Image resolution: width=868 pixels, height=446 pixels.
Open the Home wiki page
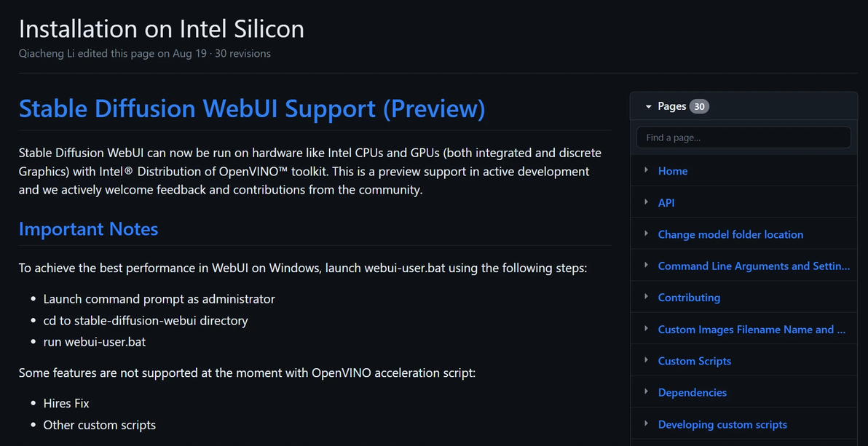click(x=673, y=171)
